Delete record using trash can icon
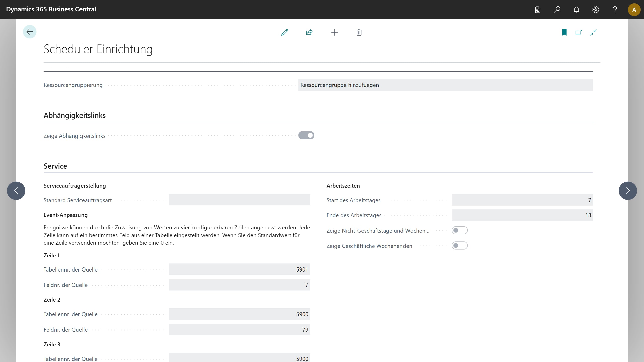644x362 pixels. coord(359,32)
